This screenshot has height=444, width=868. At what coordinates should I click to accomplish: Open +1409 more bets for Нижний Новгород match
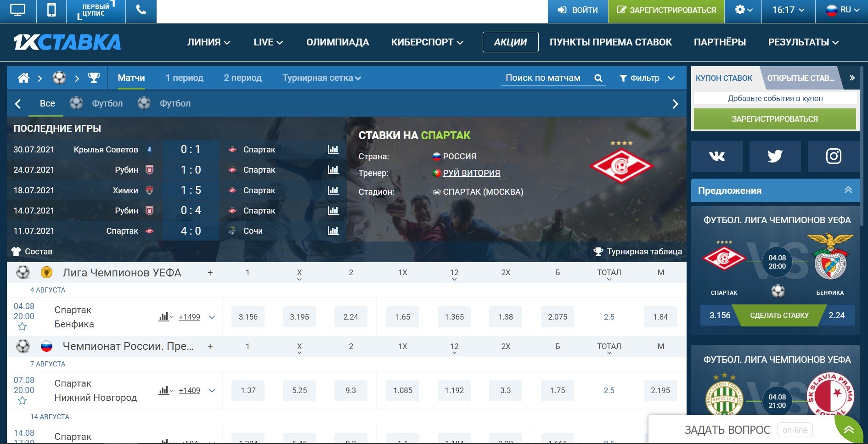pyautogui.click(x=189, y=390)
